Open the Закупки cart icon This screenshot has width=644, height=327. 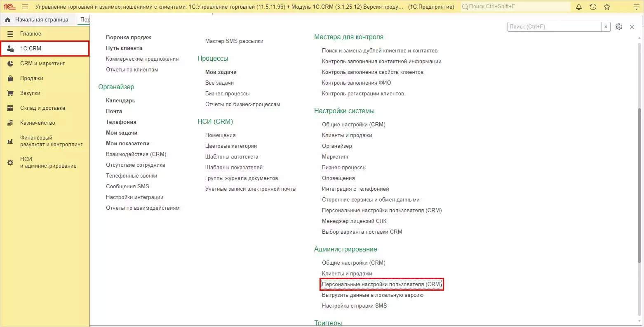[x=10, y=93]
